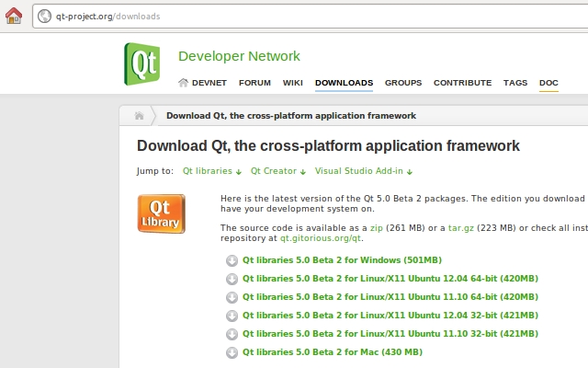Open the TAGS navigation item
This screenshot has height=368, width=588.
click(515, 83)
